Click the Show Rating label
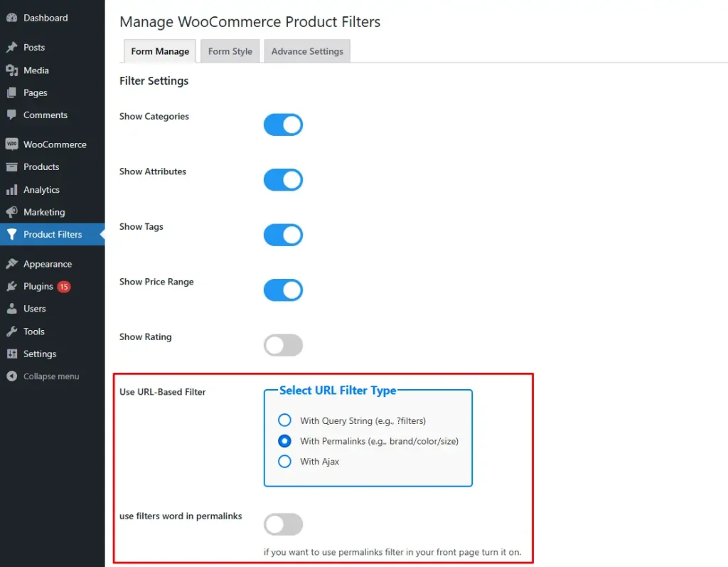Screen dimensions: 728x567 point(145,337)
